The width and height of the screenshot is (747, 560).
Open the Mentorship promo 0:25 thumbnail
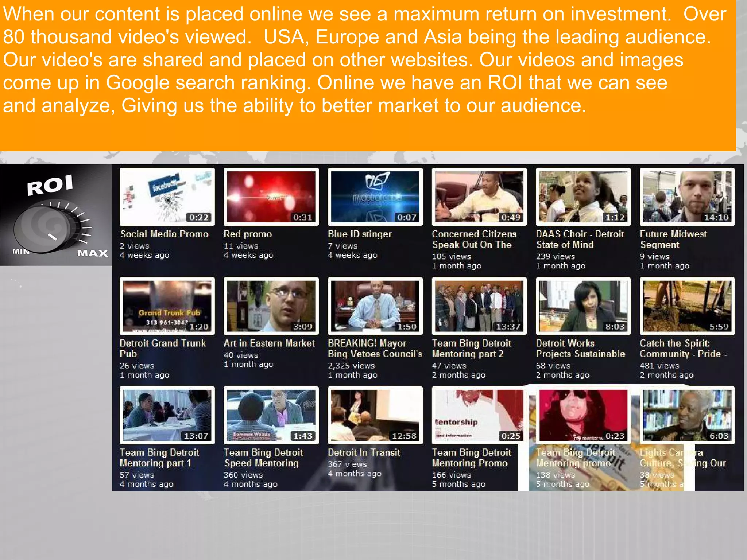click(479, 415)
